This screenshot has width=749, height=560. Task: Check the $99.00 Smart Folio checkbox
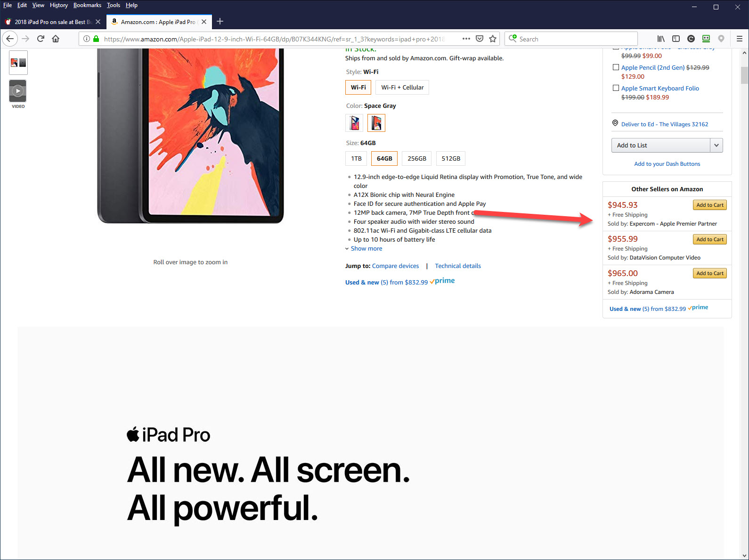click(616, 49)
